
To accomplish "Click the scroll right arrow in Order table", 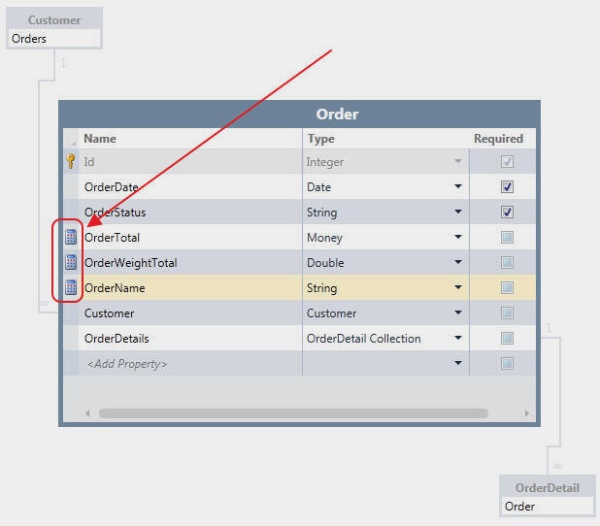I will (527, 413).
